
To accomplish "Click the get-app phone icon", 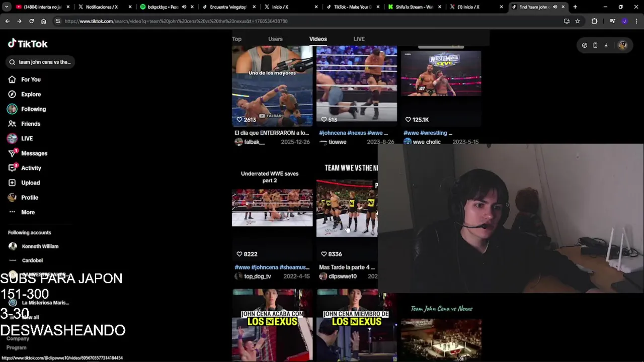I will [595, 45].
